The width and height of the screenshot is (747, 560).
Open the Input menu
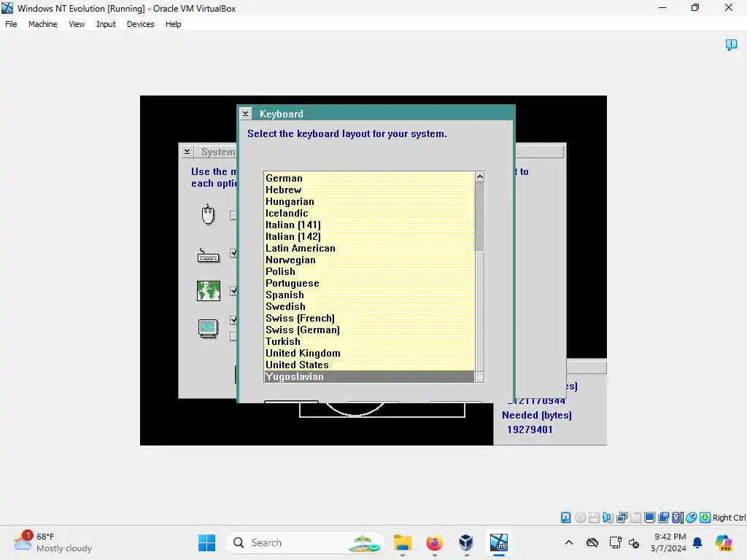point(106,24)
